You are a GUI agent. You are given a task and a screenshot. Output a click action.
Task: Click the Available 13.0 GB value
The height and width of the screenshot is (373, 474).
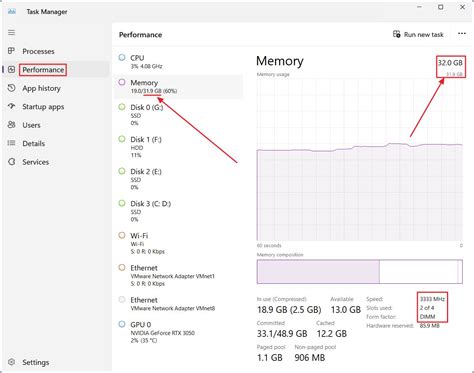coord(346,309)
